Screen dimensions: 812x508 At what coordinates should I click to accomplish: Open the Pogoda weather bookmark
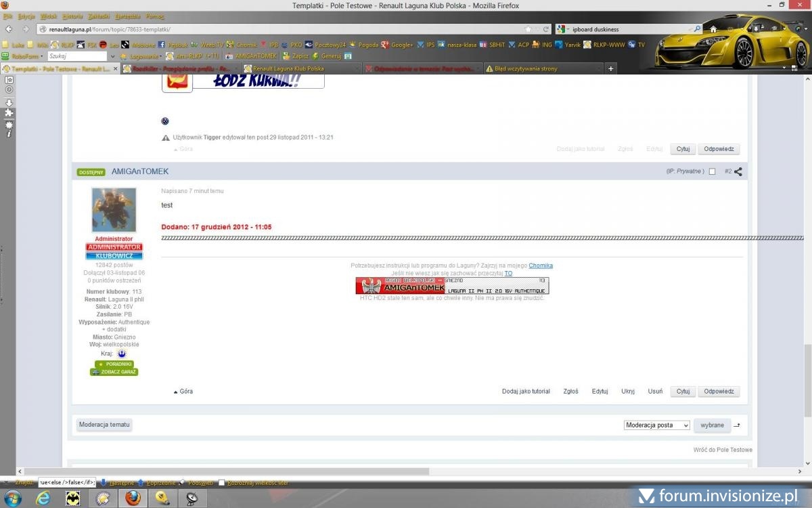point(363,45)
